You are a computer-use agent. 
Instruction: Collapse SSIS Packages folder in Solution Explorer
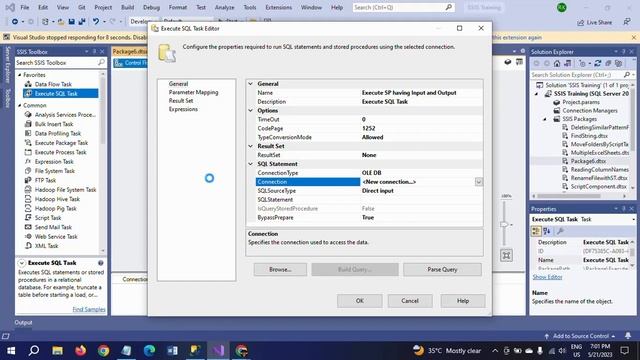tap(545, 119)
